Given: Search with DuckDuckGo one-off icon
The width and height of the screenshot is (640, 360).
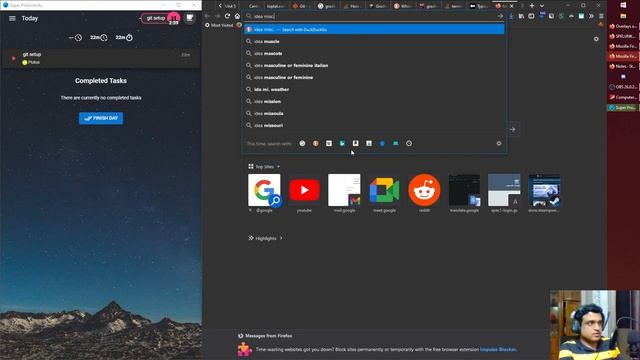Looking at the screenshot, I should [x=316, y=143].
